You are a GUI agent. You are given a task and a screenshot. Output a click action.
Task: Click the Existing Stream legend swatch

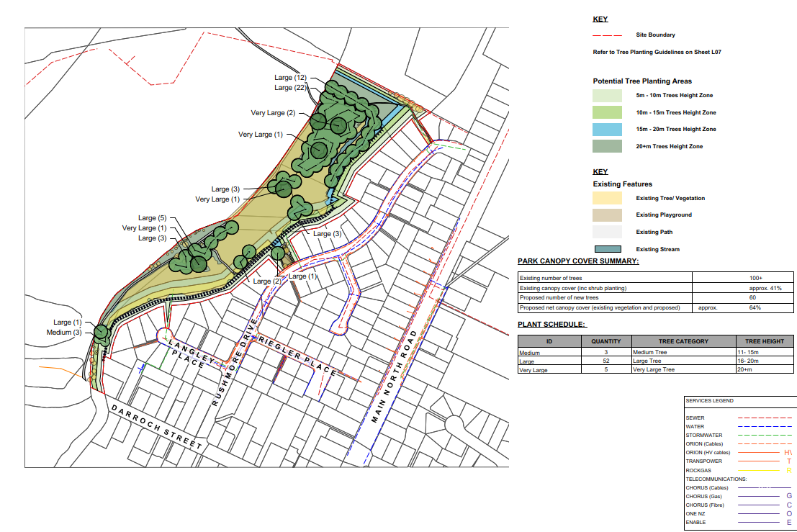click(606, 249)
